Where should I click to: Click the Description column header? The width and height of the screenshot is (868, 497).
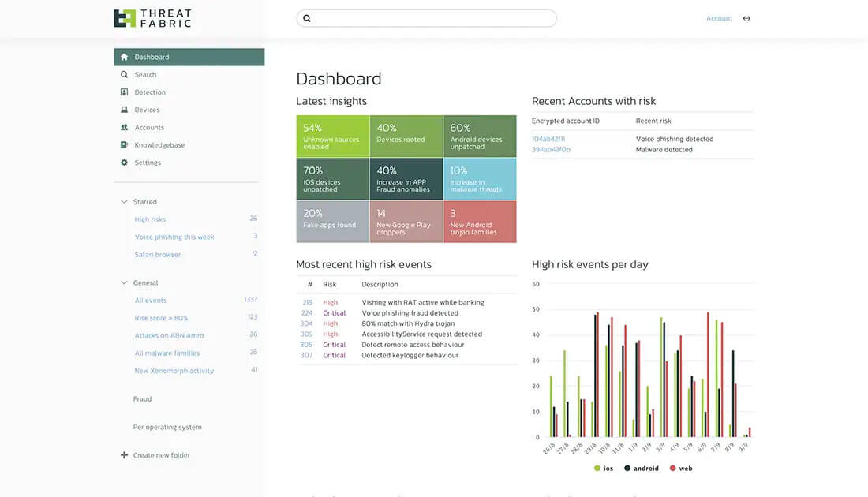(x=380, y=285)
